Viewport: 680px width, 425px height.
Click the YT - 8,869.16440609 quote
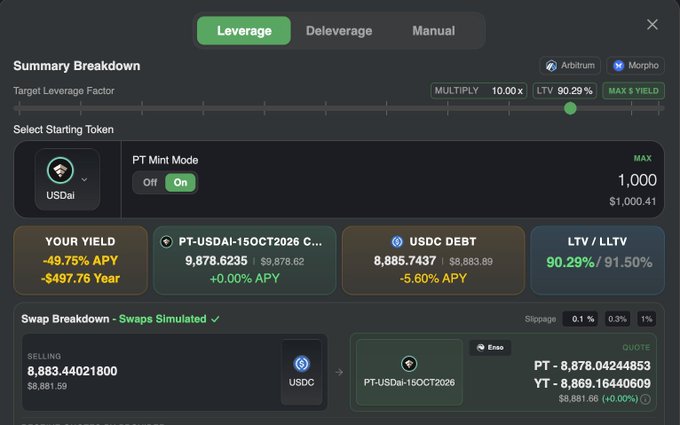click(592, 383)
